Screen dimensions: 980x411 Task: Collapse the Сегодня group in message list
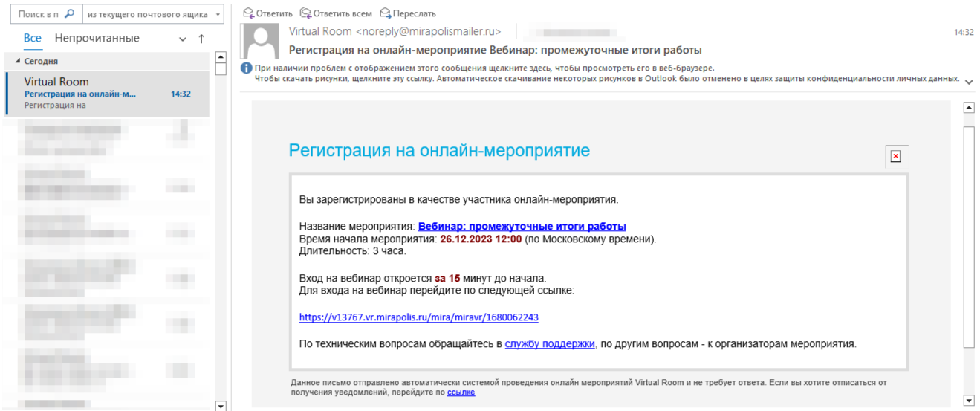tap(19, 62)
